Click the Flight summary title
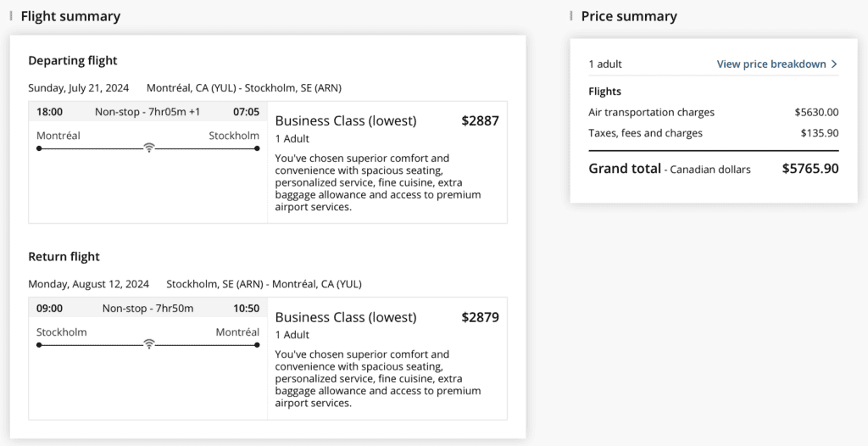This screenshot has height=446, width=868. pos(70,16)
